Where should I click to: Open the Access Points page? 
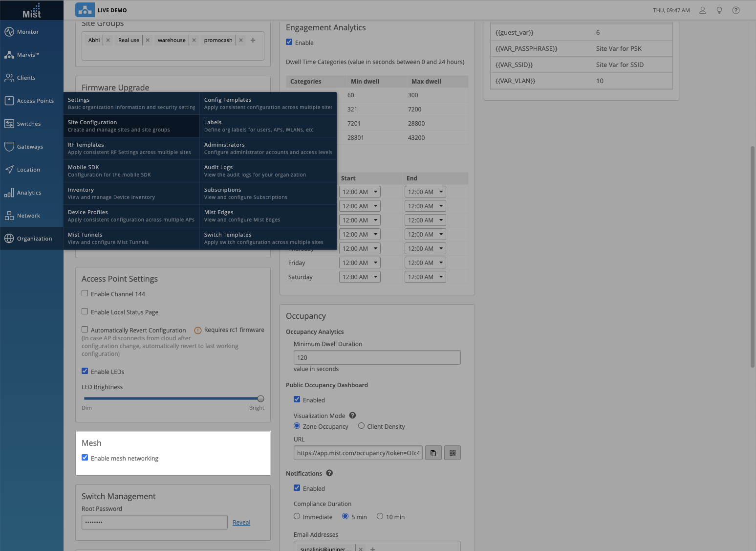pyautogui.click(x=32, y=101)
